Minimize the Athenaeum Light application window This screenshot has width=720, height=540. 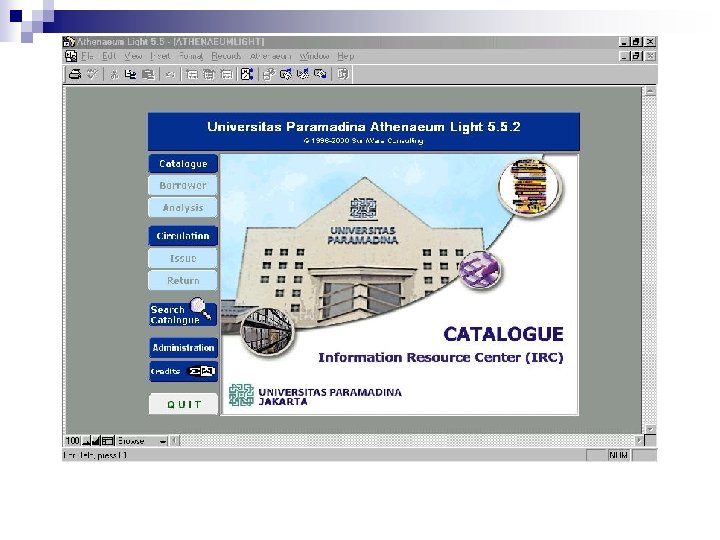pyautogui.click(x=624, y=42)
